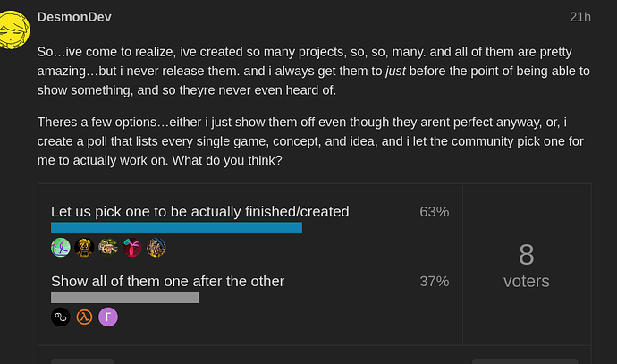Open the fifth voter avatar with blue stripes
Viewport: 617px width, 364px height.
(156, 248)
